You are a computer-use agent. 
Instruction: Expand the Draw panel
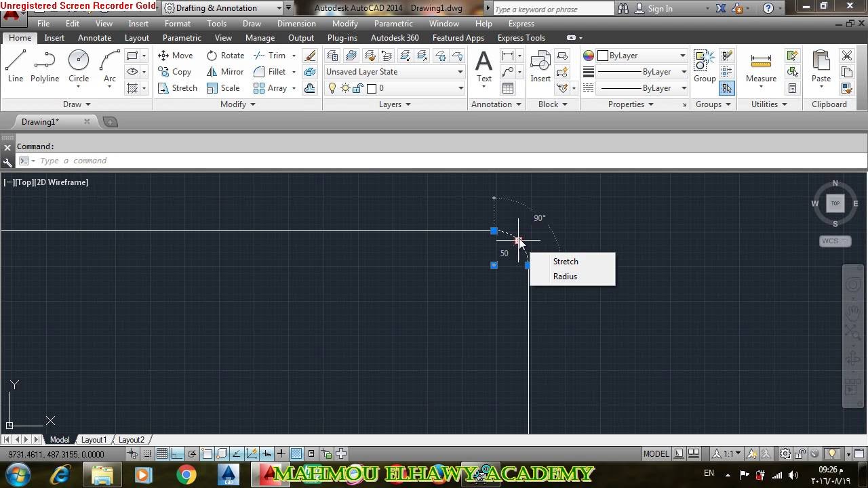pyautogui.click(x=77, y=104)
